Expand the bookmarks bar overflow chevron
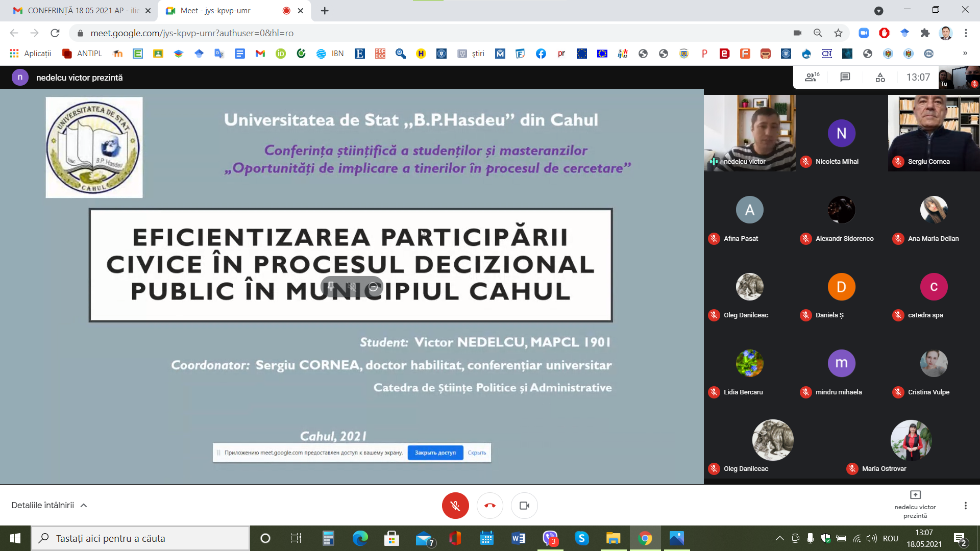 tap(965, 54)
